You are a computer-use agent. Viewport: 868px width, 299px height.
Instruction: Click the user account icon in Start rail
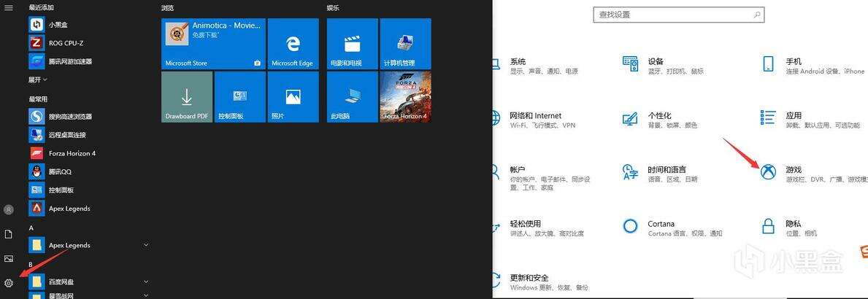8,209
